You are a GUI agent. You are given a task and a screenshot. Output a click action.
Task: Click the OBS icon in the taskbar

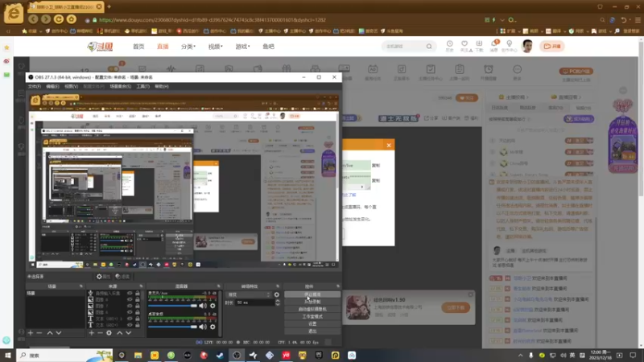[237, 355]
